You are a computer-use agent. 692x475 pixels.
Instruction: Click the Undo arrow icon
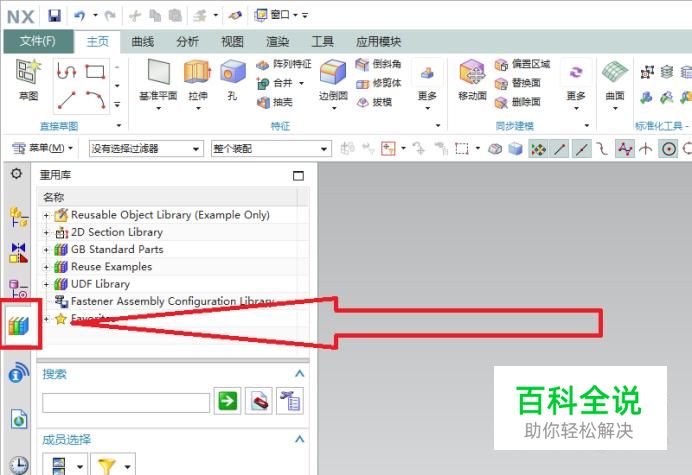[x=80, y=16]
